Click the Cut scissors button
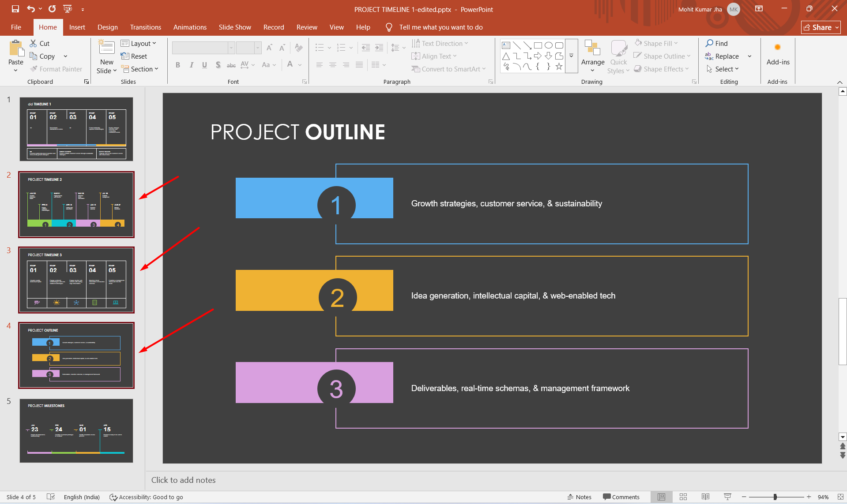 tap(40, 43)
